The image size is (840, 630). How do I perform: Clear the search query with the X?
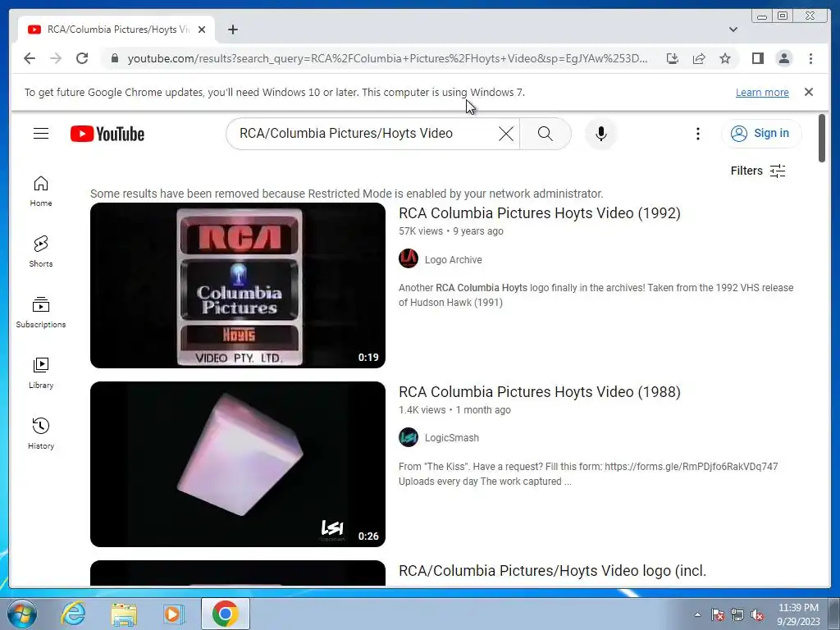click(x=505, y=134)
